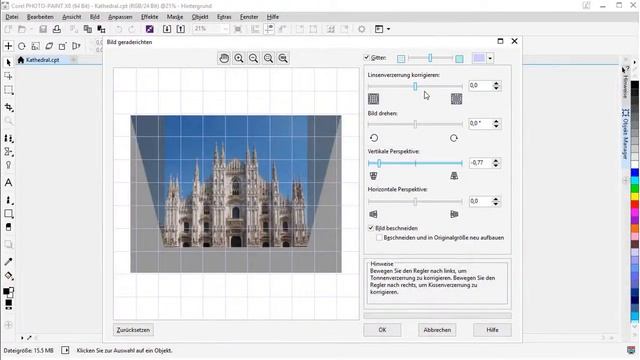Image resolution: width=640 pixels, height=360 pixels.
Task: Click the Vertikale Perspektive -0,77 field
Action: click(480, 163)
